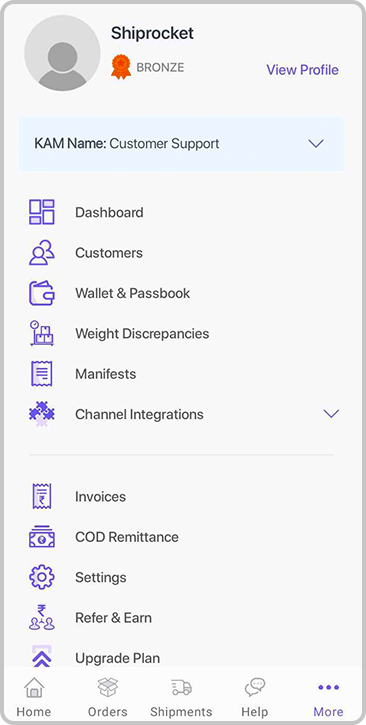Viewport: 366px width, 725px height.
Task: Open Settings via the gear icon
Action: (x=42, y=577)
